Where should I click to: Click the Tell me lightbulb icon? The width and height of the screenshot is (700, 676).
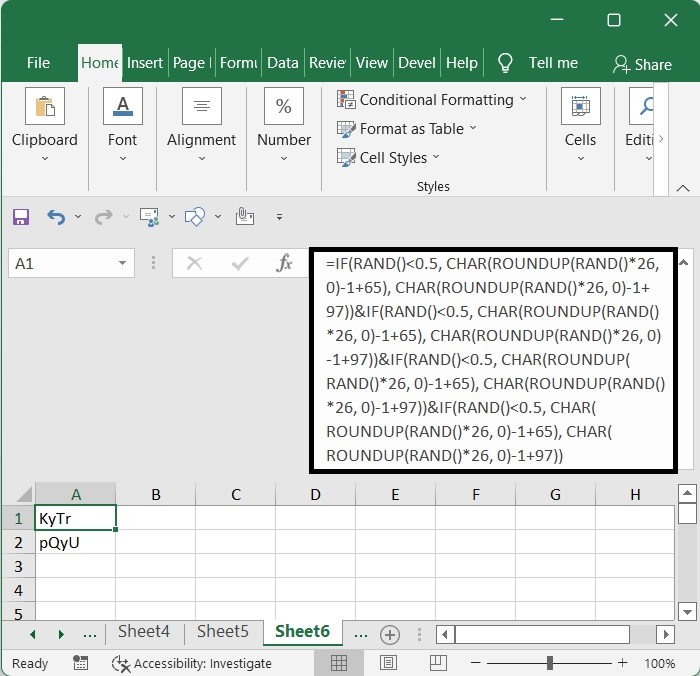[x=506, y=63]
